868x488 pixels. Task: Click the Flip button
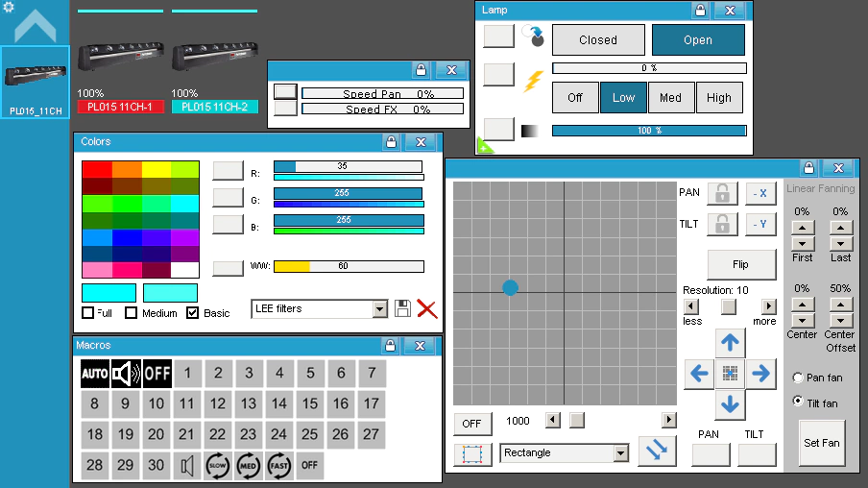pyautogui.click(x=740, y=264)
